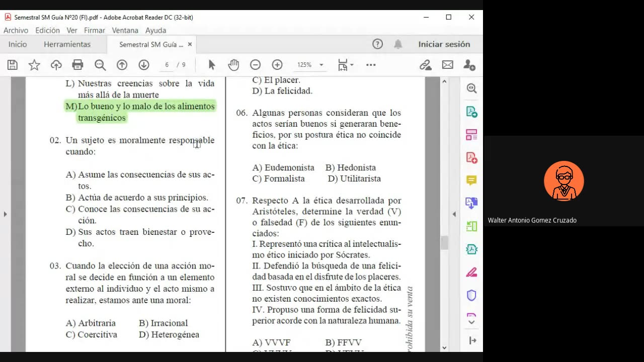
Task: Click answer option 'A) Arbitraria'
Action: tap(91, 323)
